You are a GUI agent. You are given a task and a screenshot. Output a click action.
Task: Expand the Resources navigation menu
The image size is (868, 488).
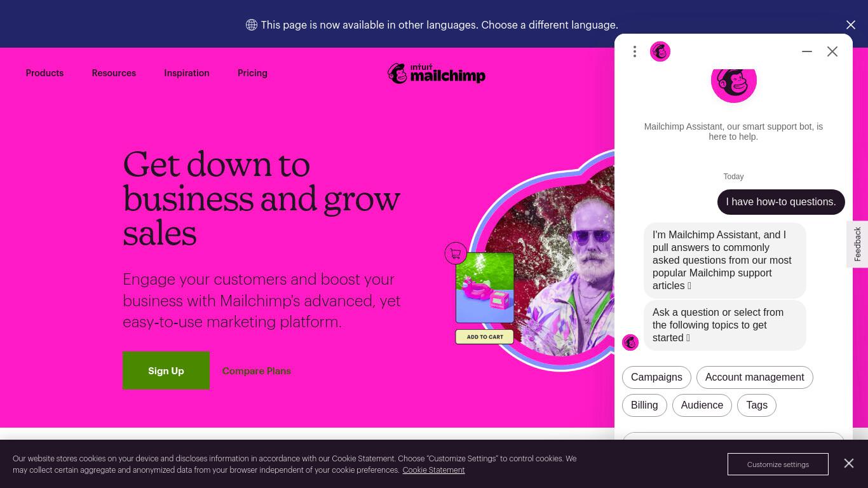(x=114, y=73)
